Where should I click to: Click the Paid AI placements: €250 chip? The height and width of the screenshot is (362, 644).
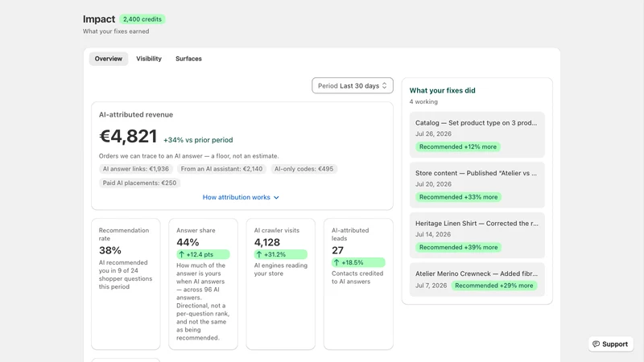139,183
